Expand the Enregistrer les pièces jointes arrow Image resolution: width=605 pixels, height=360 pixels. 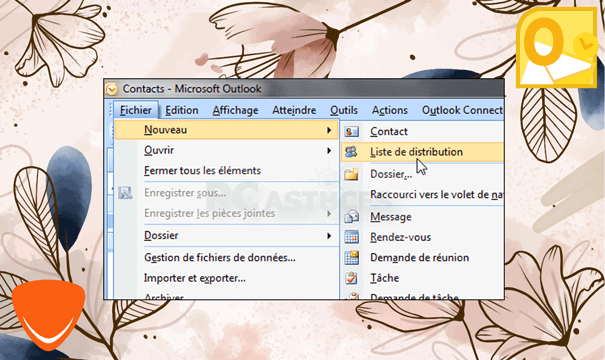point(329,213)
